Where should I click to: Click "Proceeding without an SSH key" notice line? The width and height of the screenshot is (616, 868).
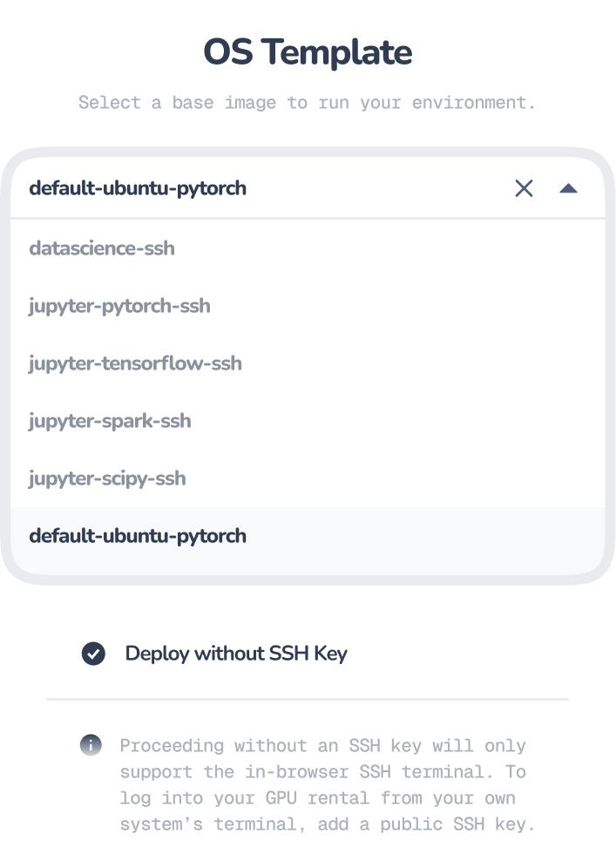click(322, 746)
